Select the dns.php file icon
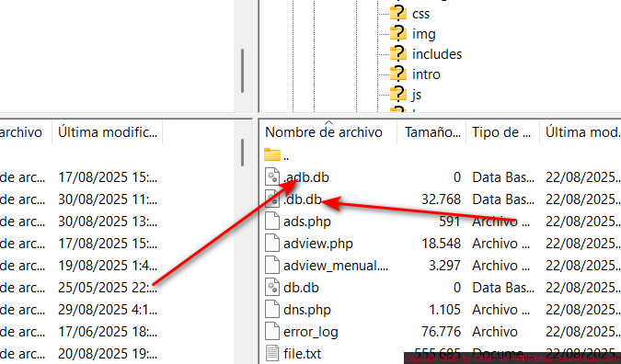This screenshot has width=621, height=364. coord(272,310)
